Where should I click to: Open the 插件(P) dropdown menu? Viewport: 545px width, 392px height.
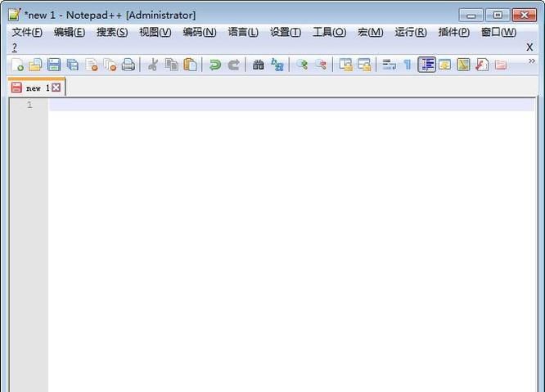pyautogui.click(x=454, y=32)
